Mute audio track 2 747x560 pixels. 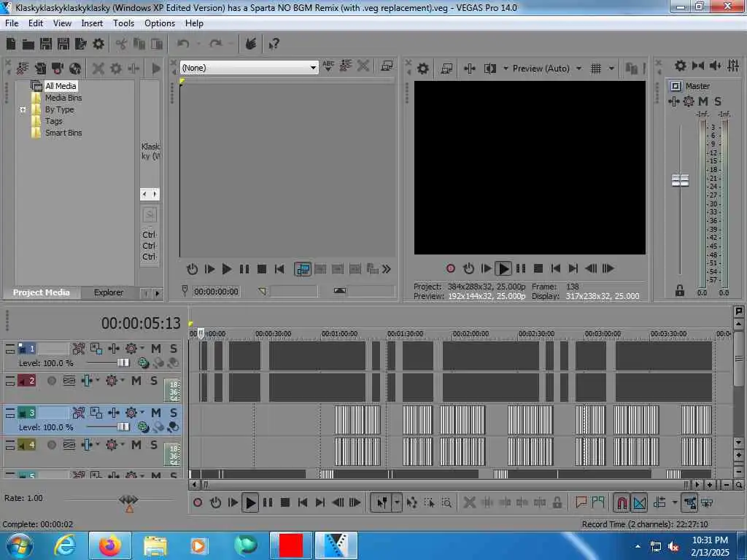click(136, 381)
